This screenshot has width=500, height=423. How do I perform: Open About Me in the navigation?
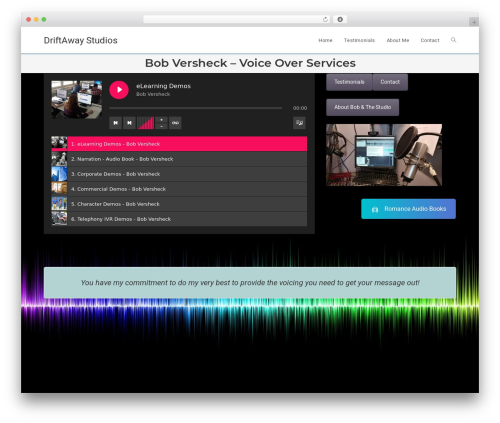click(x=398, y=40)
